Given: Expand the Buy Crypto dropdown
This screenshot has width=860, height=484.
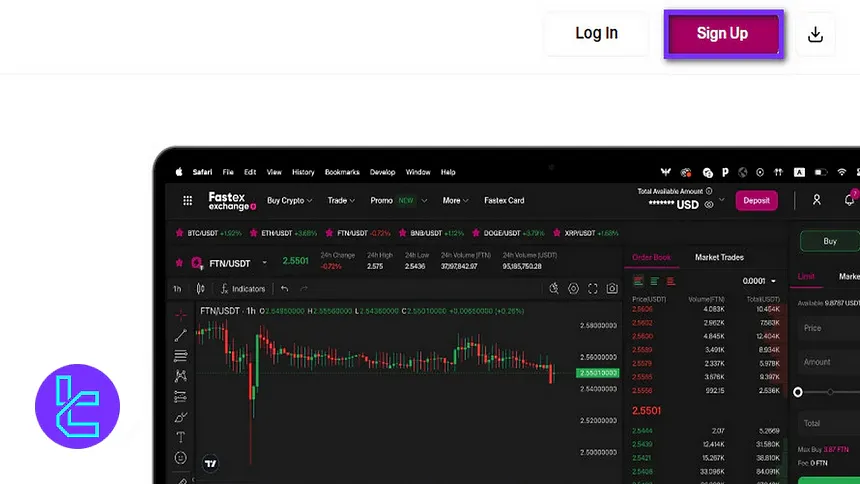Looking at the screenshot, I should 290,201.
